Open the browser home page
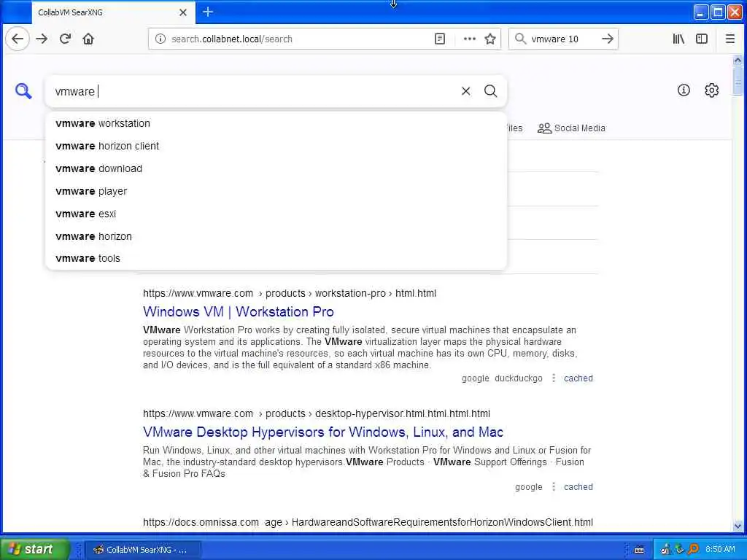The height and width of the screenshot is (560, 747). [88, 39]
